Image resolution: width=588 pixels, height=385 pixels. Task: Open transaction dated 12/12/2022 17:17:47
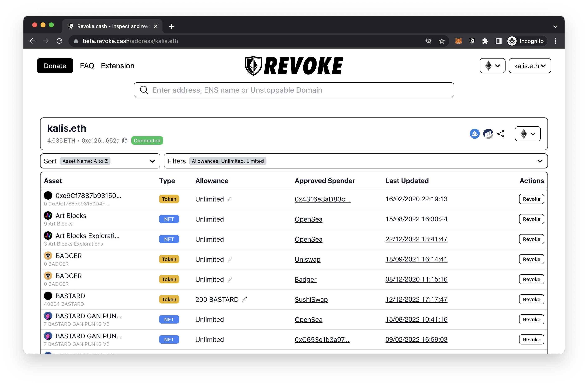pyautogui.click(x=417, y=300)
